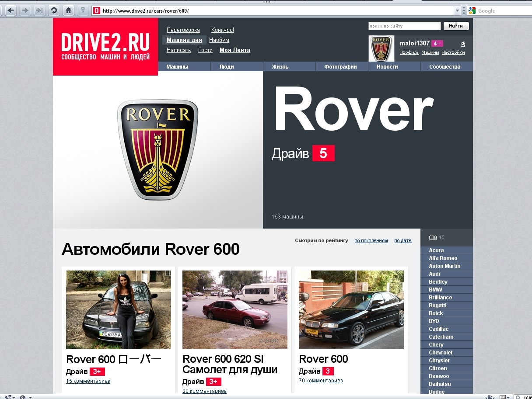Click the '153 машины' text
This screenshot has width=532, height=399.
(x=287, y=217)
